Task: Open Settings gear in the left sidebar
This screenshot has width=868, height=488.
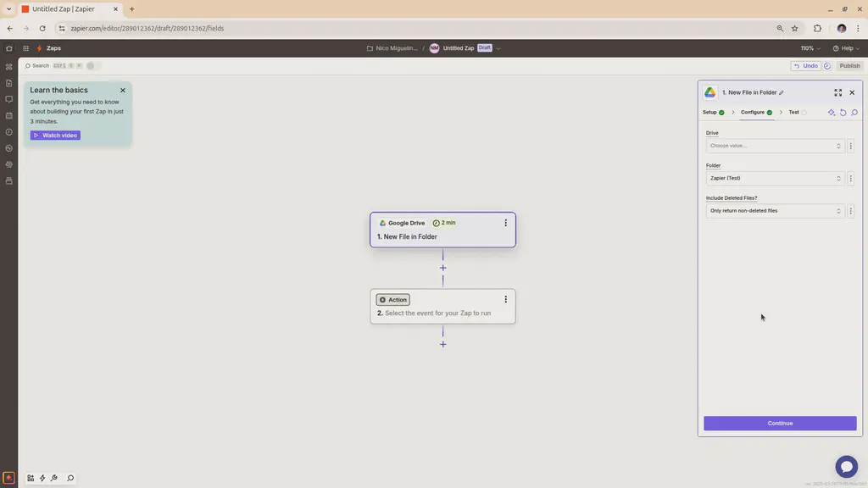Action: click(8, 164)
